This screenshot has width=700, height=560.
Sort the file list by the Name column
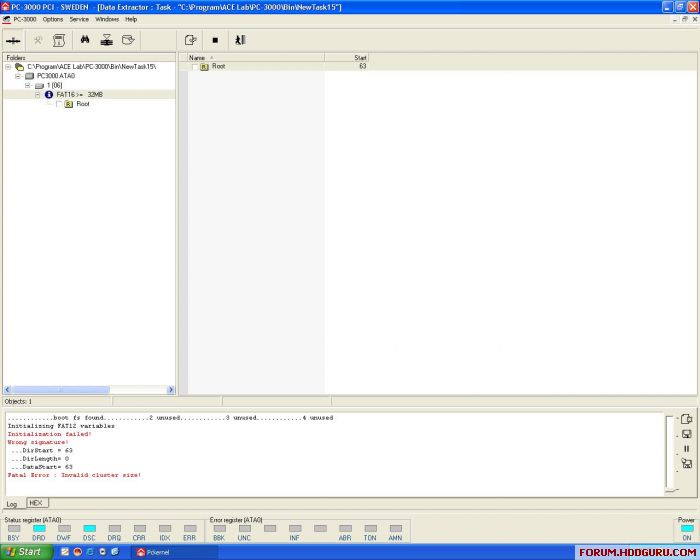click(256, 58)
